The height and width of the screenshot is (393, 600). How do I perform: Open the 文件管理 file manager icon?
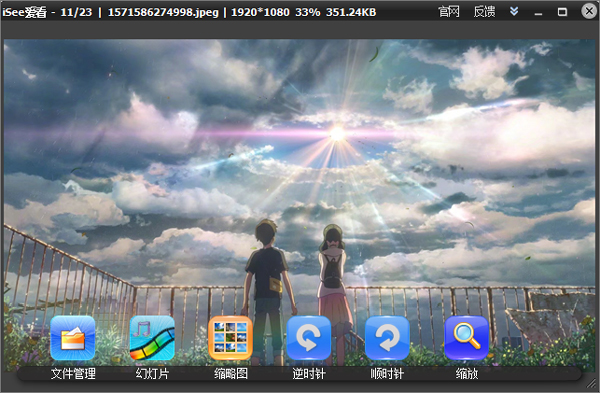click(x=73, y=338)
